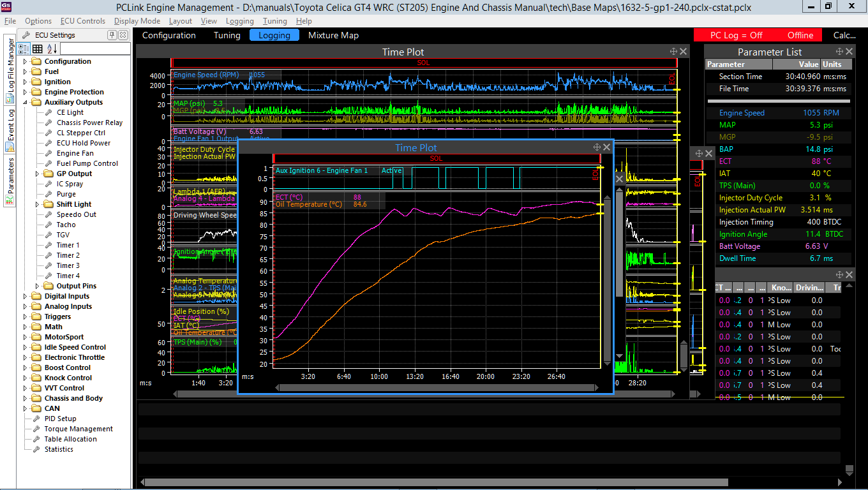Expand the Engine Protection folder
Viewport: 868px width, 490px height.
pos(26,92)
